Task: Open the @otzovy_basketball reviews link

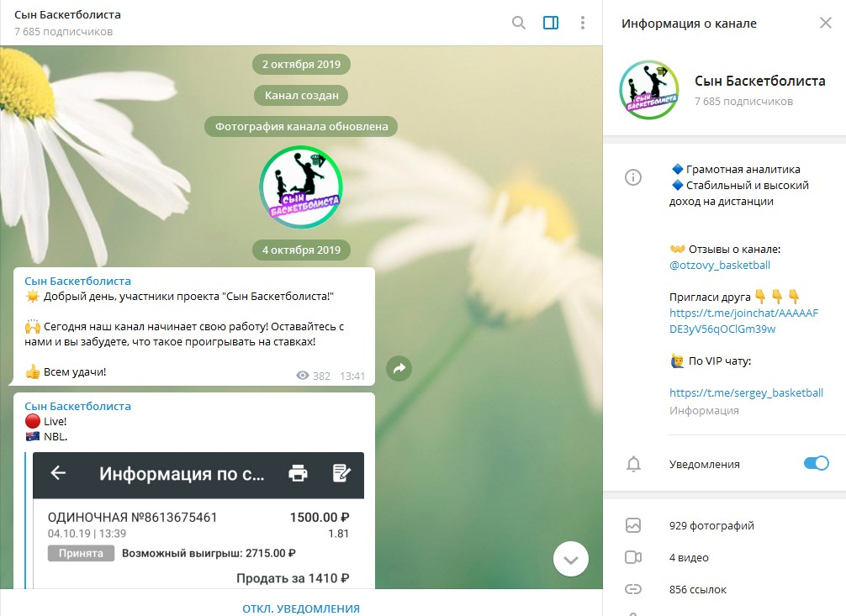Action: (x=719, y=265)
